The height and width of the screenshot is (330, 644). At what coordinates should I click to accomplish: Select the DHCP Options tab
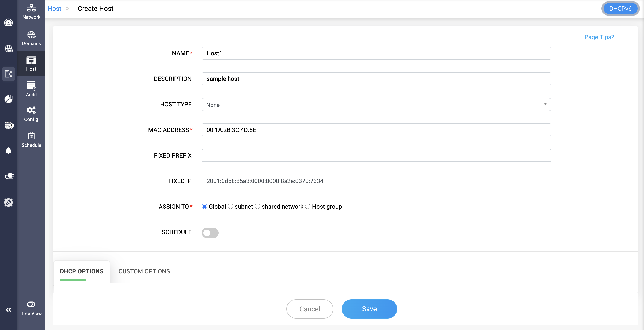(x=82, y=271)
